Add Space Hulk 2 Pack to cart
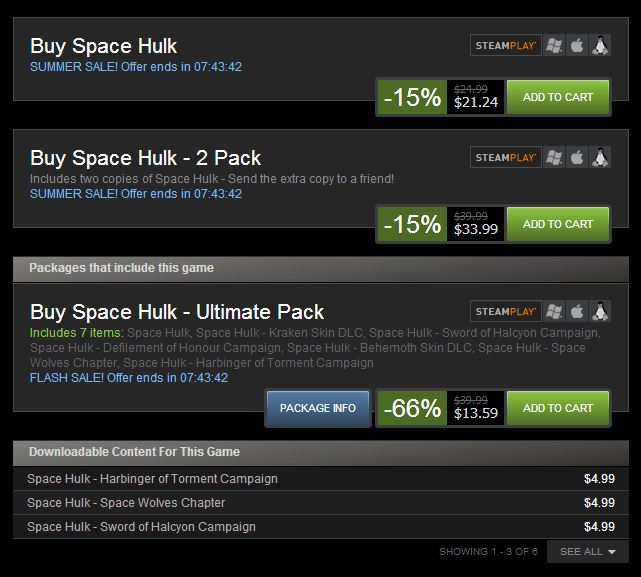Screen dimensions: 641x577 558,224
